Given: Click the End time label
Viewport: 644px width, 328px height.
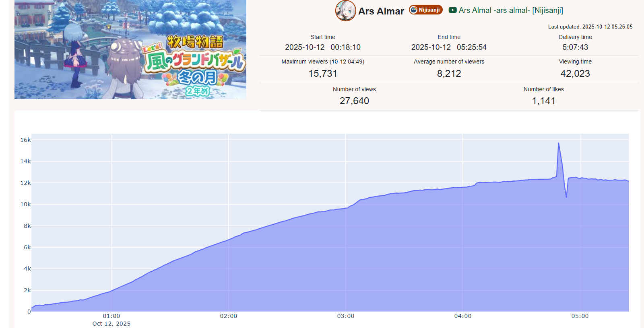Looking at the screenshot, I should pos(449,37).
